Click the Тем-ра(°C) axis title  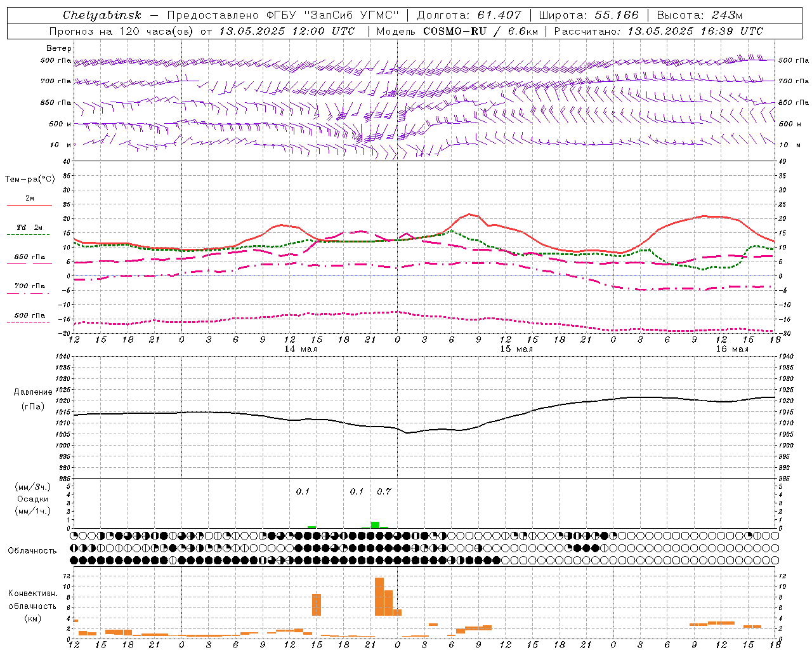click(x=30, y=180)
